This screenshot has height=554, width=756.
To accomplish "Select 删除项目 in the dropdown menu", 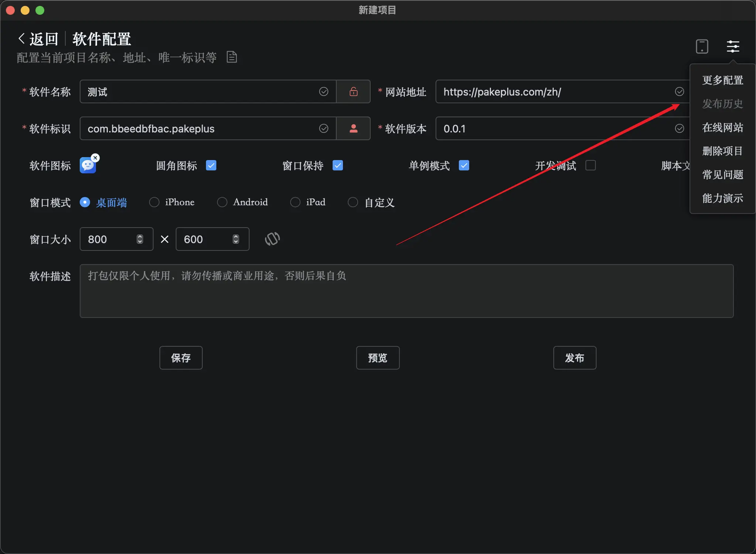I will point(722,151).
